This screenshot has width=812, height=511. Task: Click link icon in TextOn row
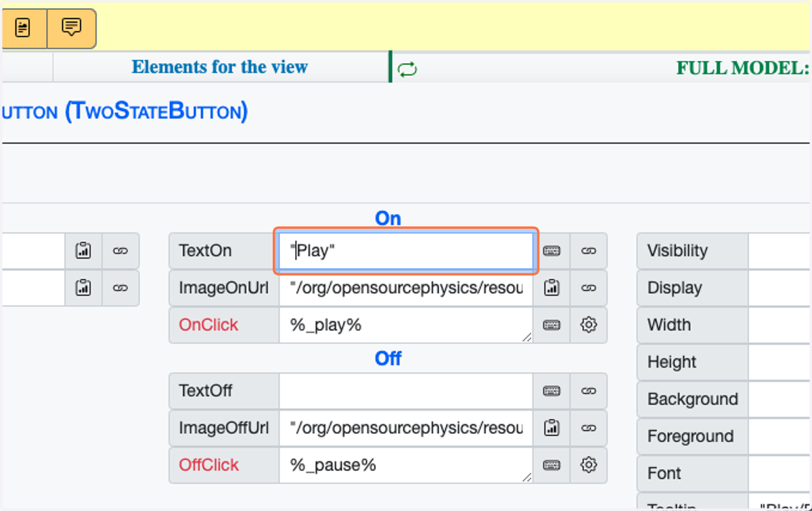tap(589, 251)
